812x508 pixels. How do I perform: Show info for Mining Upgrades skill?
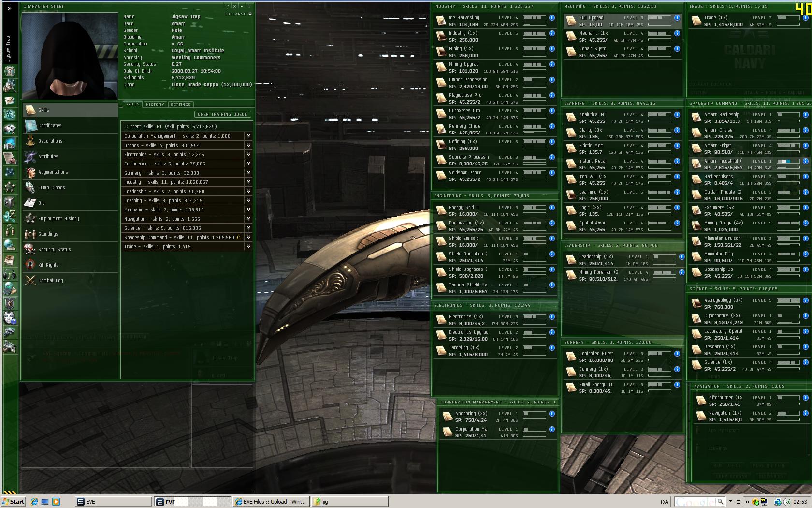click(x=552, y=64)
